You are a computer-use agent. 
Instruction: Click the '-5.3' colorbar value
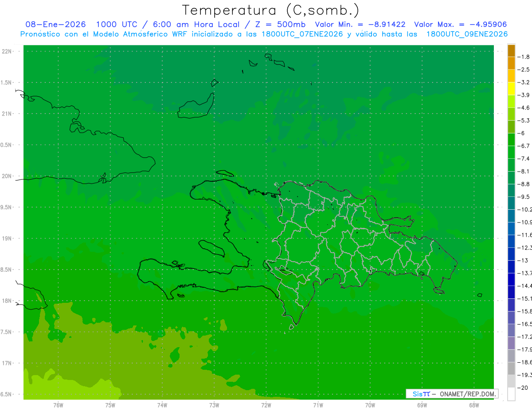tap(524, 120)
